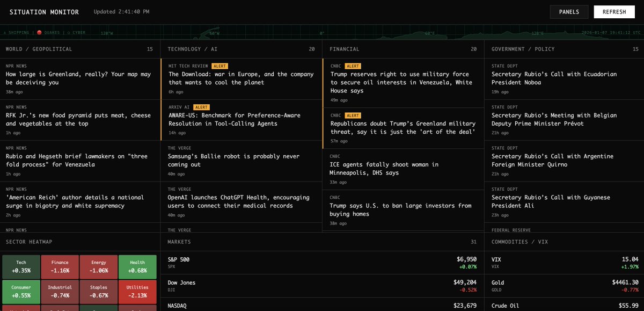This screenshot has height=311, width=644.
Task: Select the Dow Jones market row
Action: tap(322, 286)
